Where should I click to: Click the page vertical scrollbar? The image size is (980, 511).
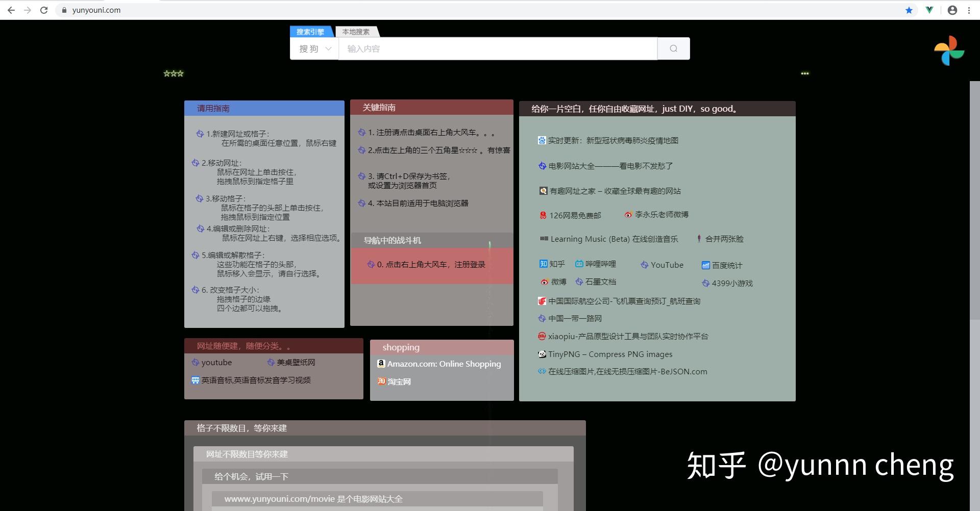click(x=974, y=201)
